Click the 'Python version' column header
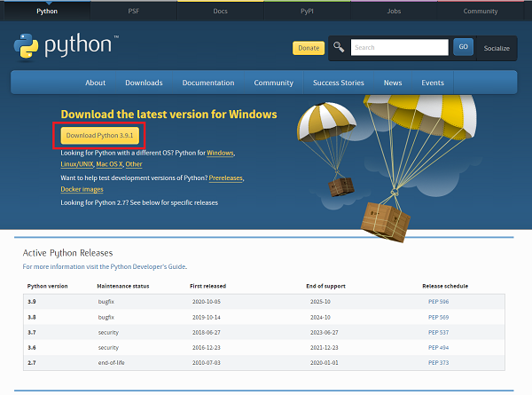The image size is (532, 395). (x=48, y=287)
